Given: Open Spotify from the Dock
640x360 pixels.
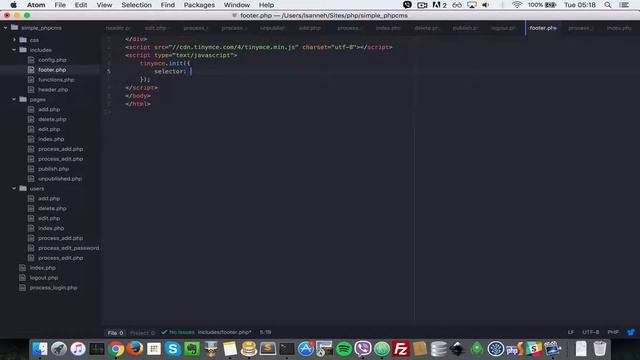Looking at the screenshot, I should [344, 349].
